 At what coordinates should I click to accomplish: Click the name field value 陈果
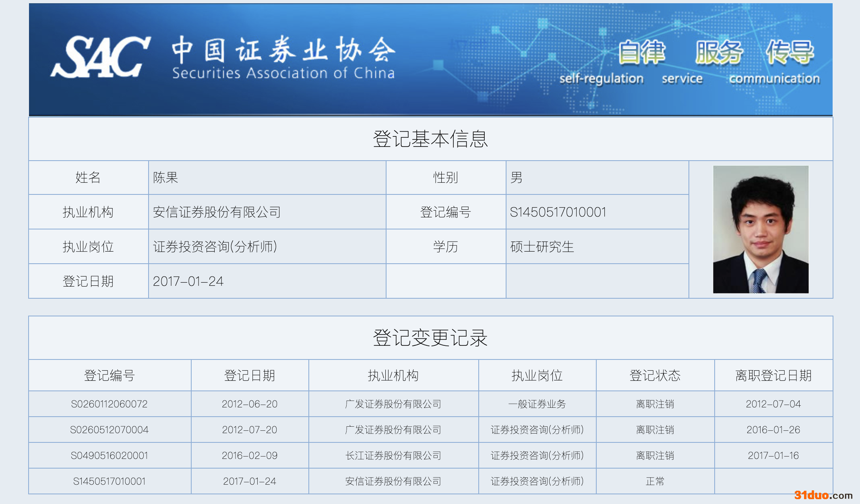165,178
